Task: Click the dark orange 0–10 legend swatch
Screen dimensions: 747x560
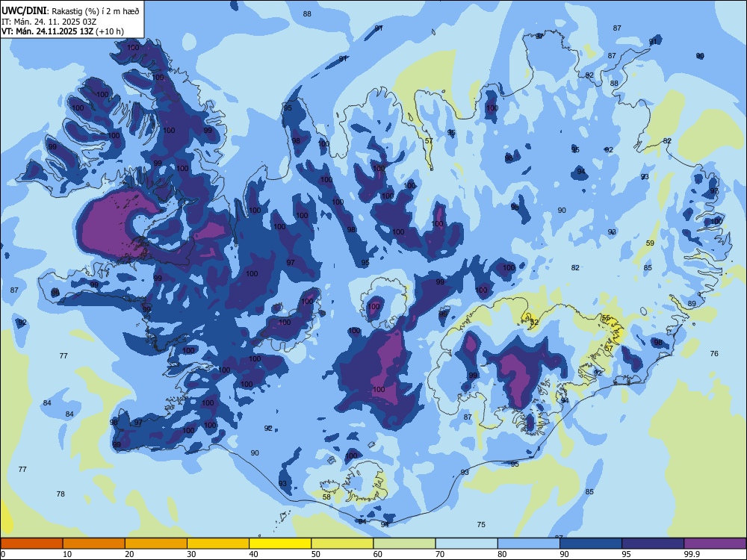Action: pyautogui.click(x=31, y=544)
